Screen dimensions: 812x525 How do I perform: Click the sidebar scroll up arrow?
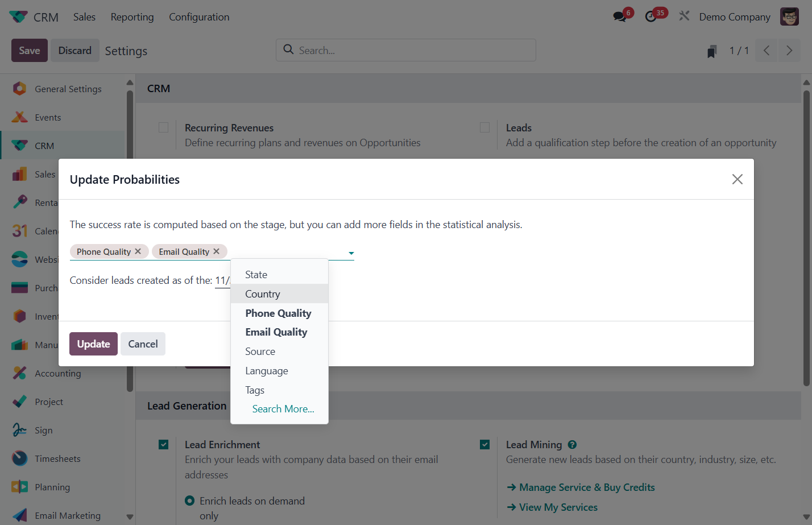coord(130,82)
